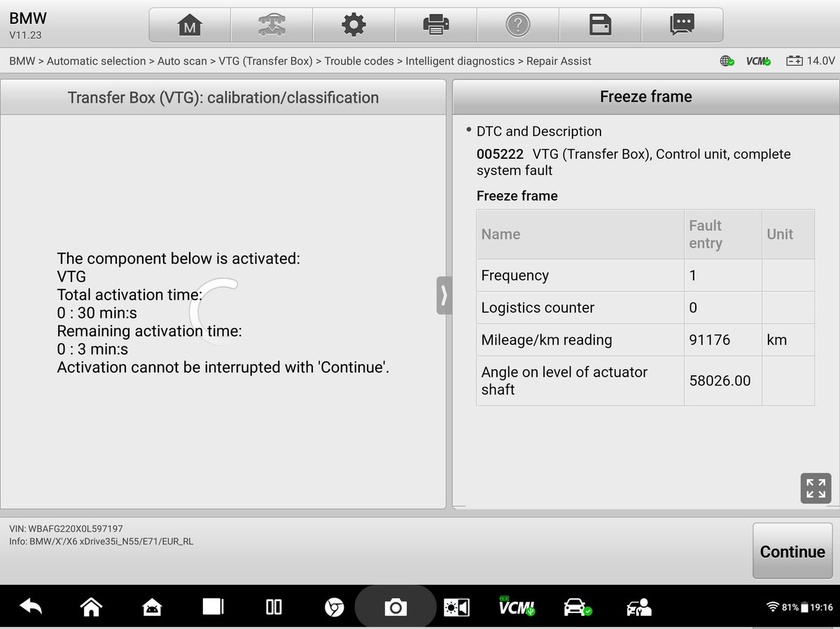Click the Logistics counter row
The image size is (840, 629).
point(645,308)
